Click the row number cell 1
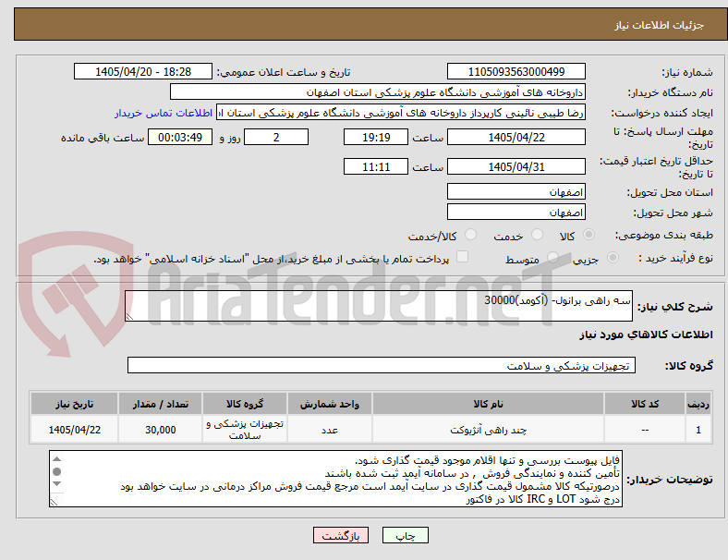The height and width of the screenshot is (560, 728). click(698, 430)
